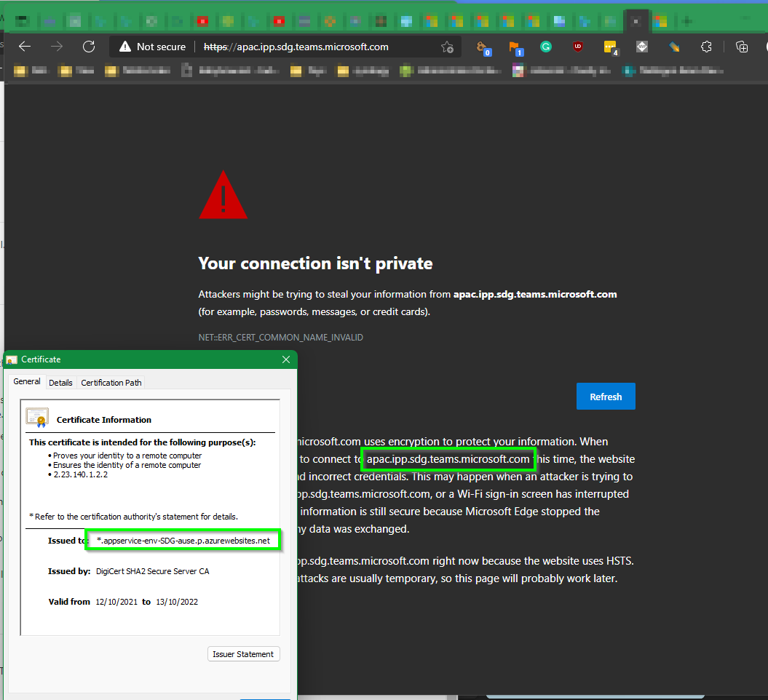Open the Not secure site information warning
Viewport: 768px width, 700px height.
(153, 47)
